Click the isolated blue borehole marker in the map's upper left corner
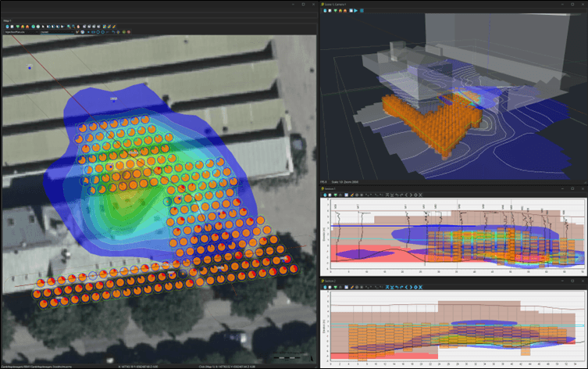Screen dimensions: 588x369 pyautogui.click(x=30, y=67)
